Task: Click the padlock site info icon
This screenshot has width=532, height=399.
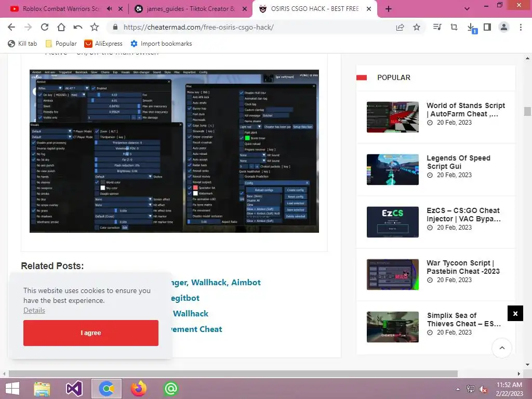Action: click(115, 27)
